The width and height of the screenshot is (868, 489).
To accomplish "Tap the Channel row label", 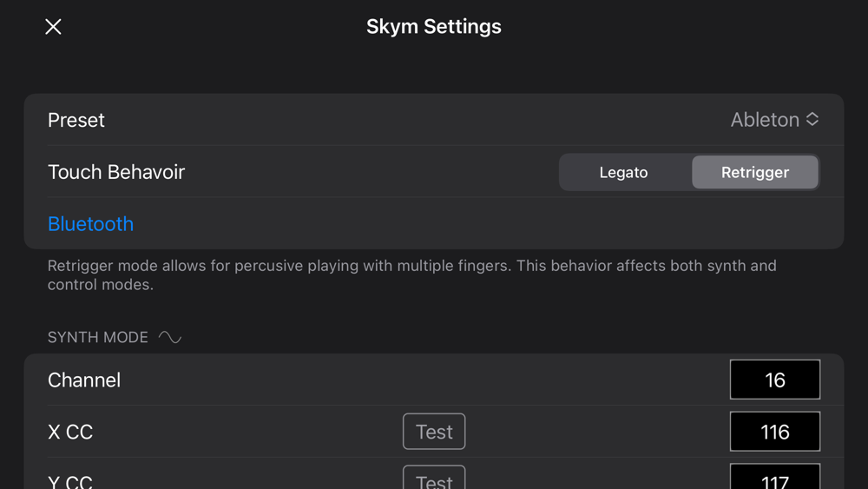I will (x=84, y=380).
